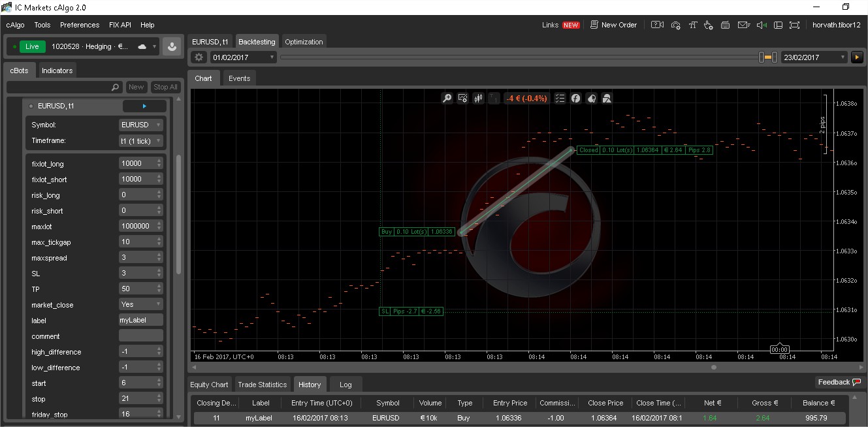868x427 pixels.
Task: Open backtesting settings gear icon
Action: pos(199,57)
